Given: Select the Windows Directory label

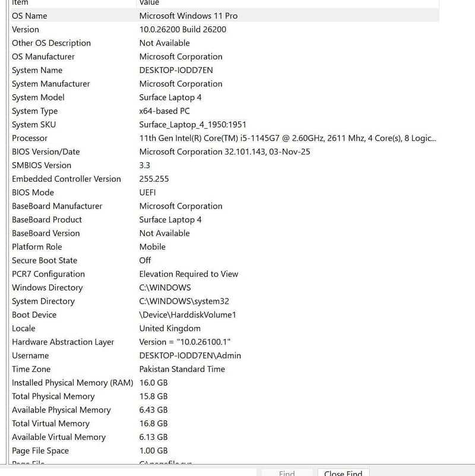Looking at the screenshot, I should 47,288.
